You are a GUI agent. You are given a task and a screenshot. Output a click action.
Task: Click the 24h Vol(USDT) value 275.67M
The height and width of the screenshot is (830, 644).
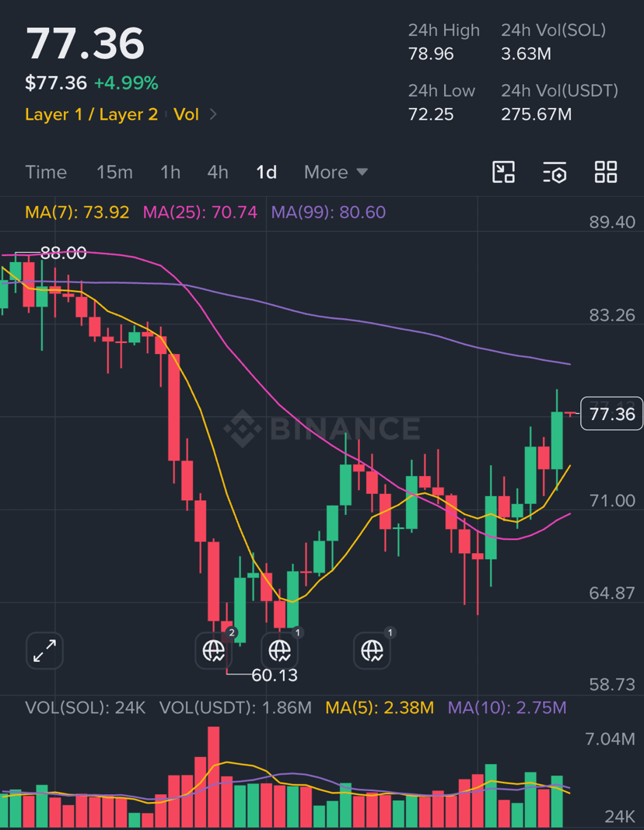pyautogui.click(x=536, y=114)
